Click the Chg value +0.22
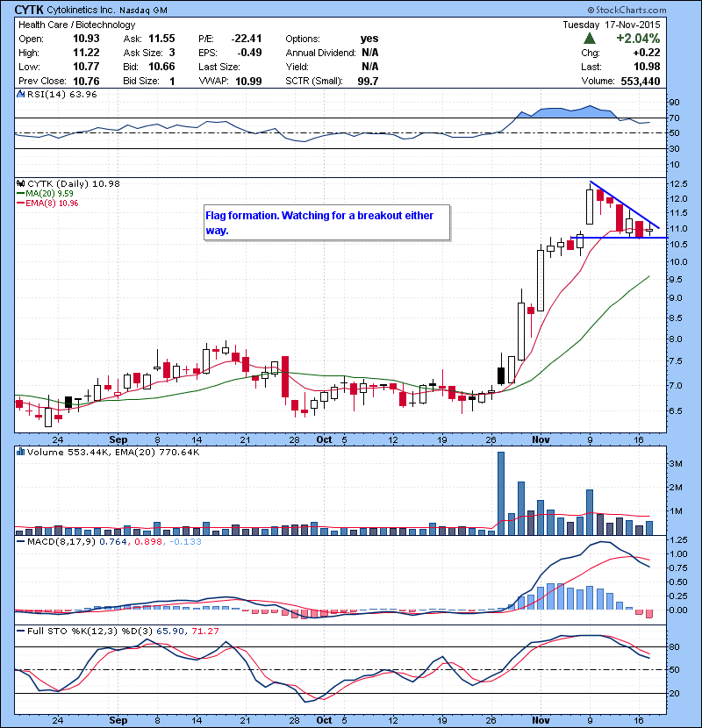Screen dimensions: 702x728 point(646,53)
